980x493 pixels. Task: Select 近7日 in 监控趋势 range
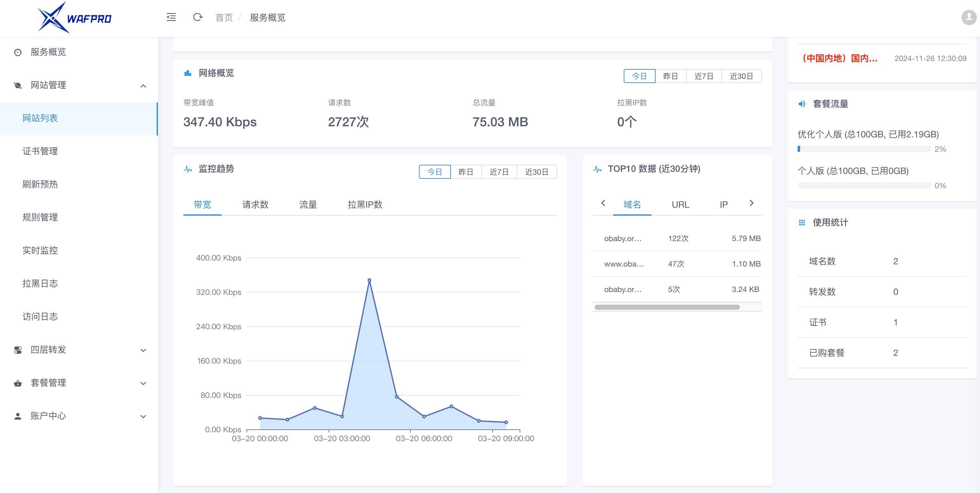pos(499,172)
